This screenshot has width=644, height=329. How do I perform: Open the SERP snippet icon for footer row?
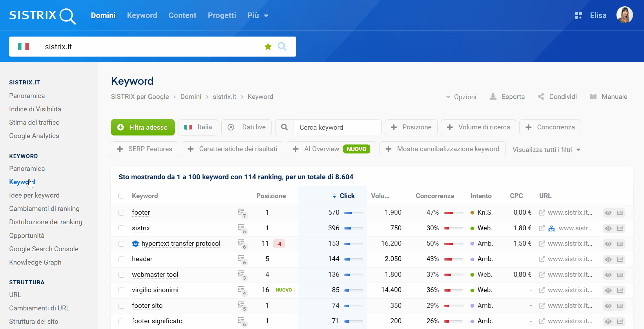pyautogui.click(x=241, y=213)
